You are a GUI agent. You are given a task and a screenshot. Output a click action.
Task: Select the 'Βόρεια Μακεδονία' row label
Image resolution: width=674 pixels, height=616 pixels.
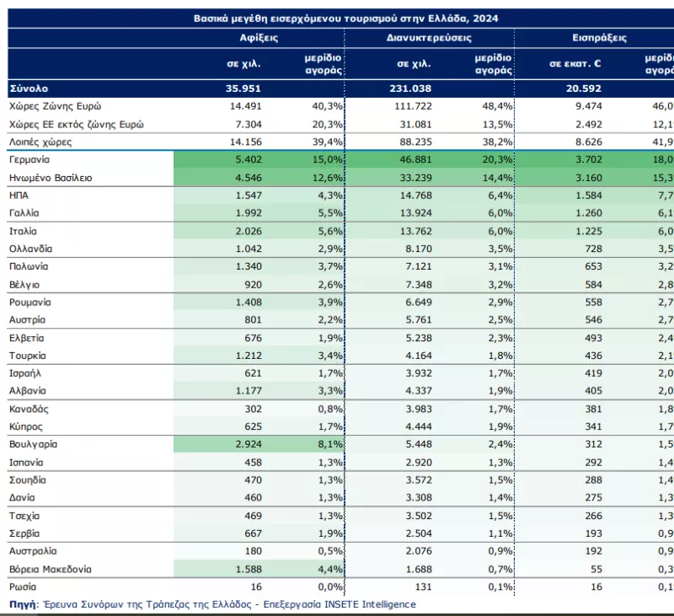tap(51, 568)
